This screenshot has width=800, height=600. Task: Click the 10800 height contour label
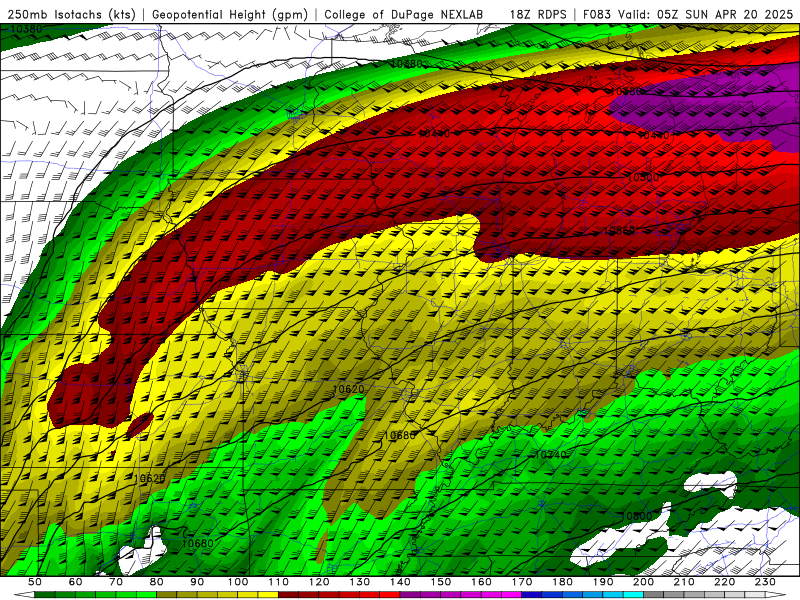pos(636,516)
